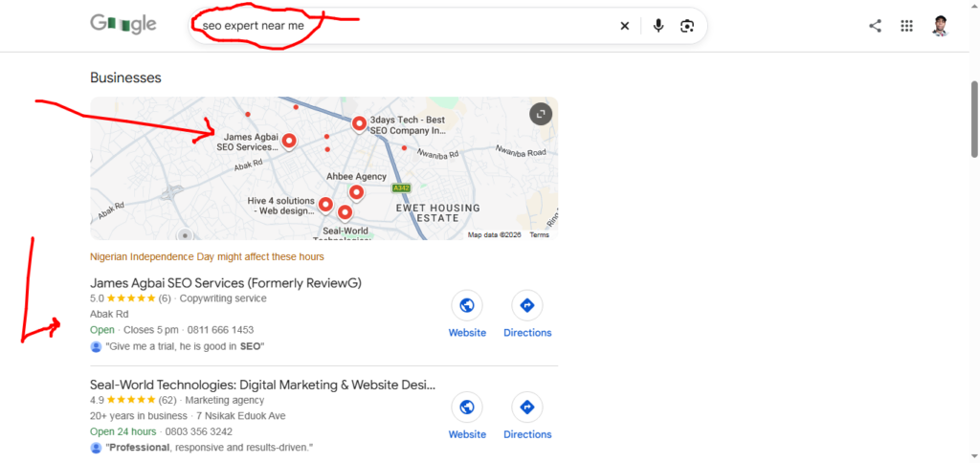Open James Agbai SEO Services (Formerly ReviewG) listing
The height and width of the screenshot is (463, 980).
[x=226, y=283]
